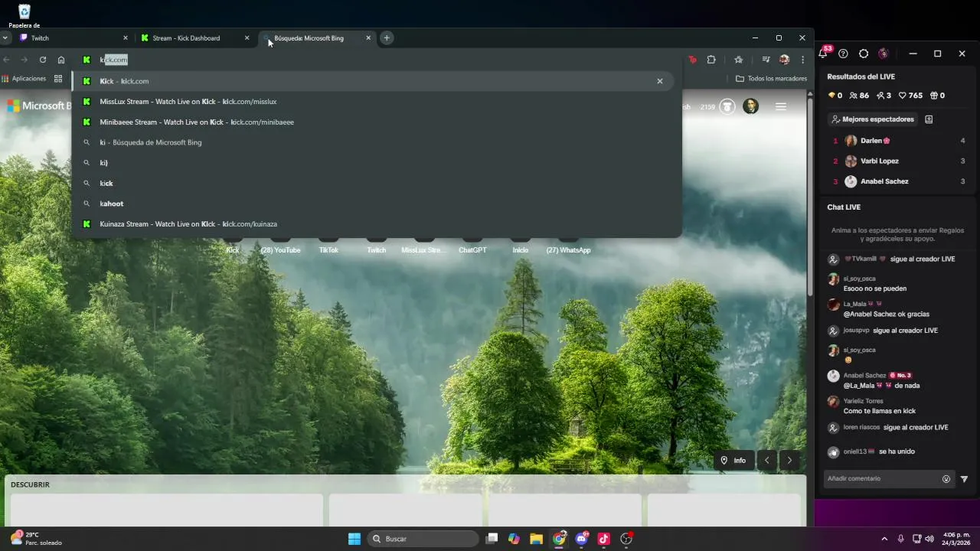Open Copilot from taskbar

(x=514, y=539)
